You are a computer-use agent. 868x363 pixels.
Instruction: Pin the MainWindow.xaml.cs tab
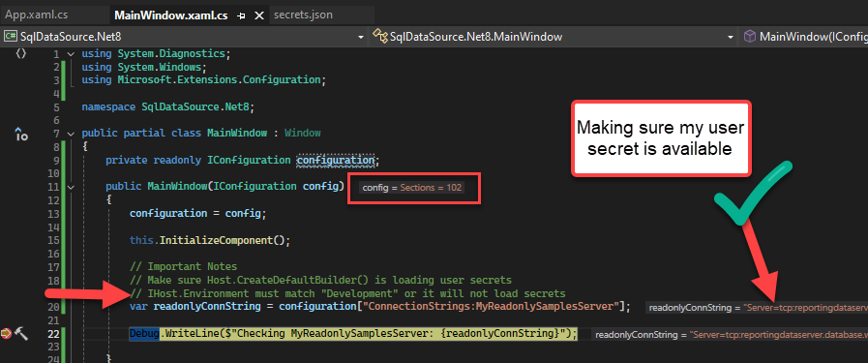241,15
